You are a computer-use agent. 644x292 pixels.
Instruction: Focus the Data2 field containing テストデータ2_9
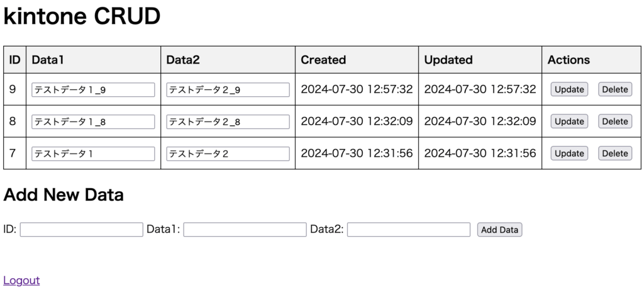228,89
